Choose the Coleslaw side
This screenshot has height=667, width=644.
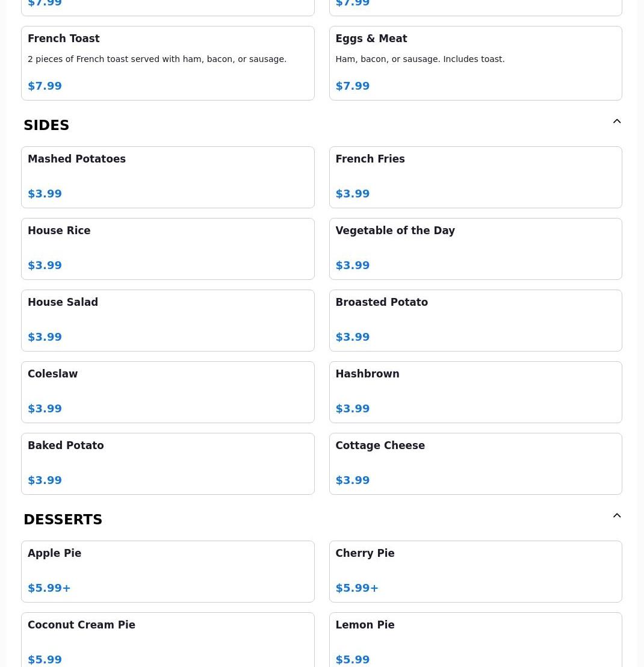[x=167, y=392]
